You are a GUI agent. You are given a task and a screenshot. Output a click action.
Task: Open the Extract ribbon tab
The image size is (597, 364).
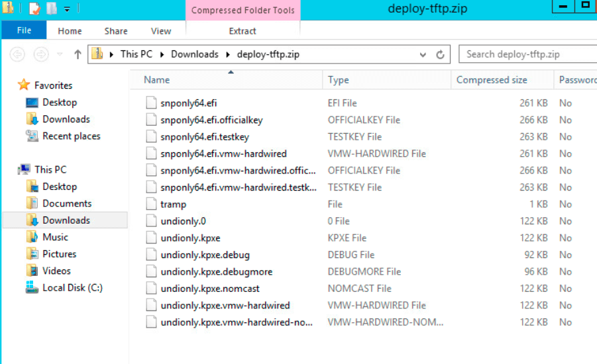[243, 31]
